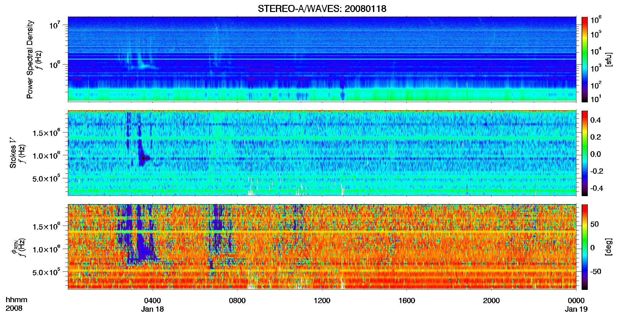
Task: Click the 10^3 value on the sfu color bar
Action: (596, 68)
